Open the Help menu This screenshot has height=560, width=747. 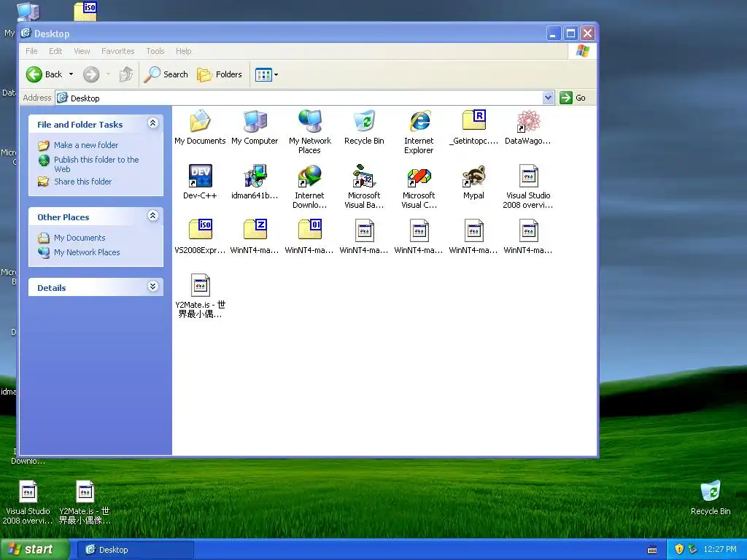[x=183, y=51]
